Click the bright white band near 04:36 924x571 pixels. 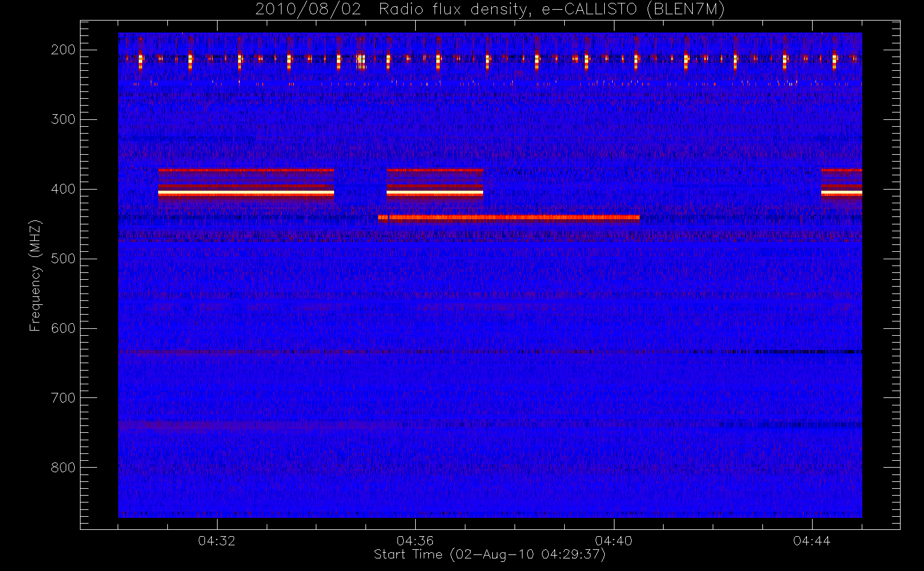435,194
